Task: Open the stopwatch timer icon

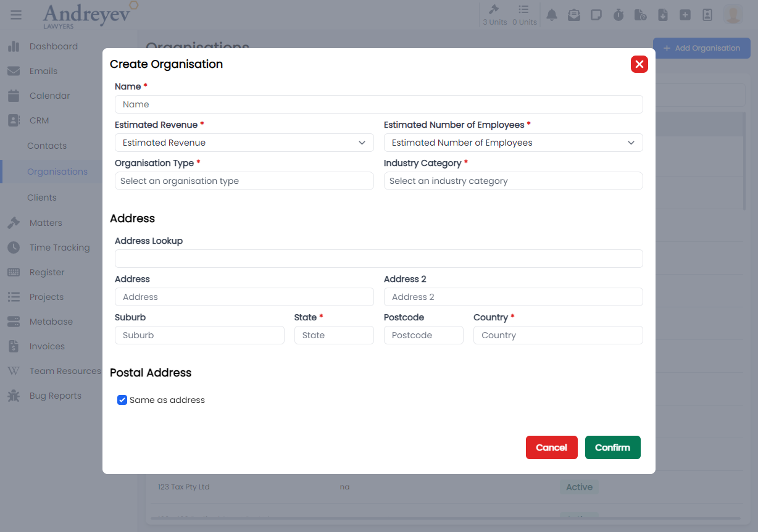Action: (618, 15)
